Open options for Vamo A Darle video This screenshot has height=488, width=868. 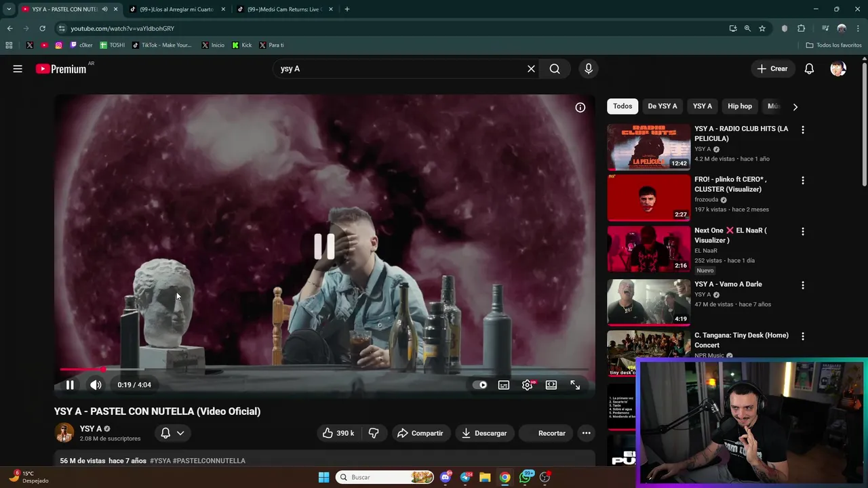point(803,285)
